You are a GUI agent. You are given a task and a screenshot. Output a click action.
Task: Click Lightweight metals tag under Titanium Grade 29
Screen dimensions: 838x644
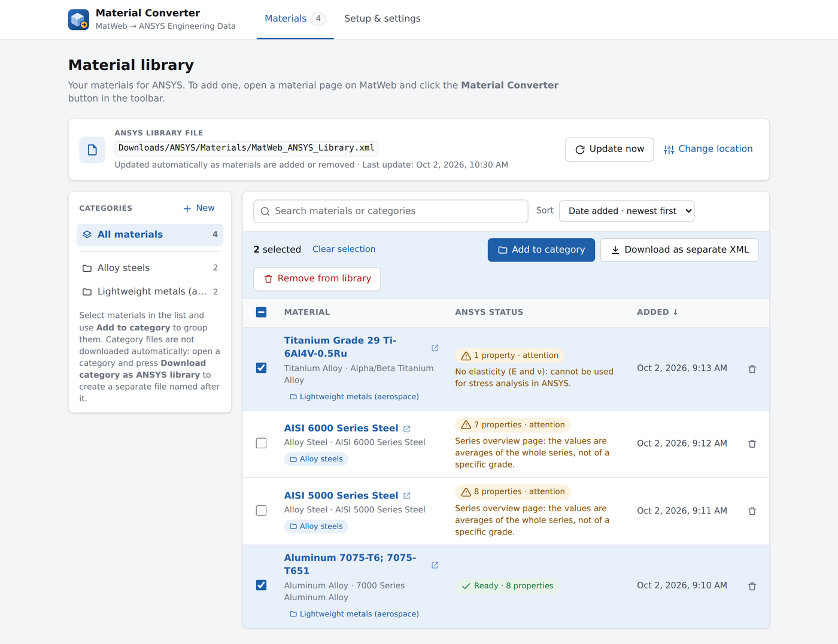(354, 397)
